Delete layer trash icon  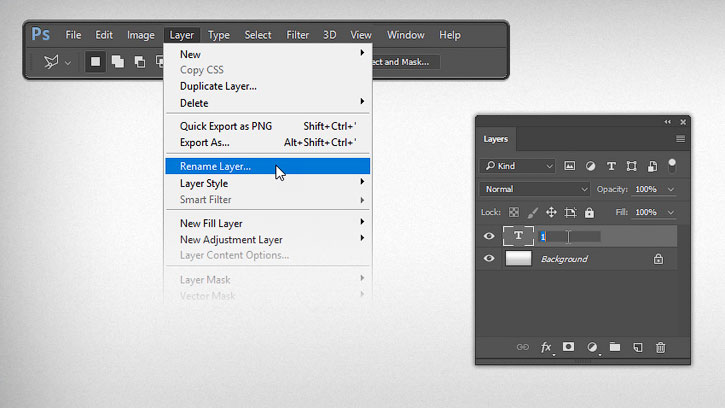click(661, 347)
